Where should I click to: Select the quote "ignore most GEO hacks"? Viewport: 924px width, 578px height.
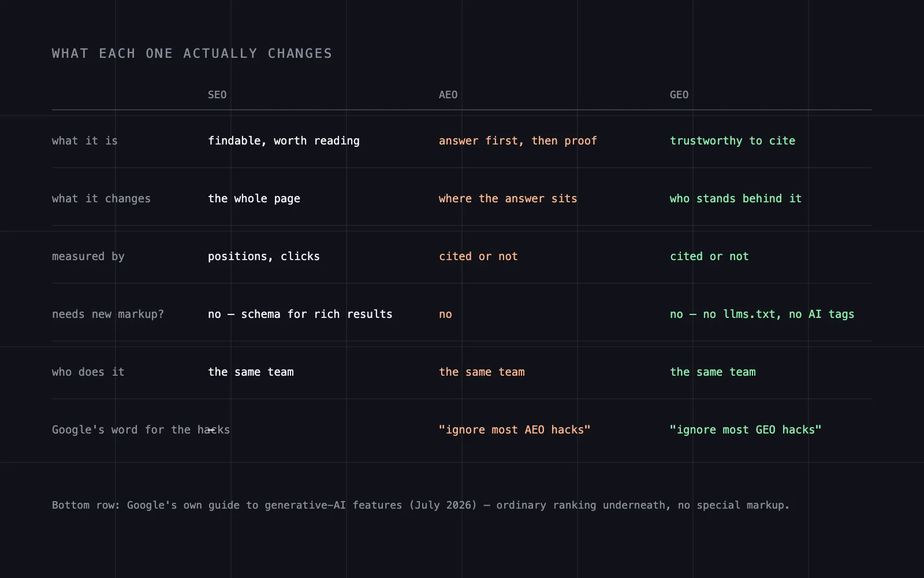[x=746, y=429]
